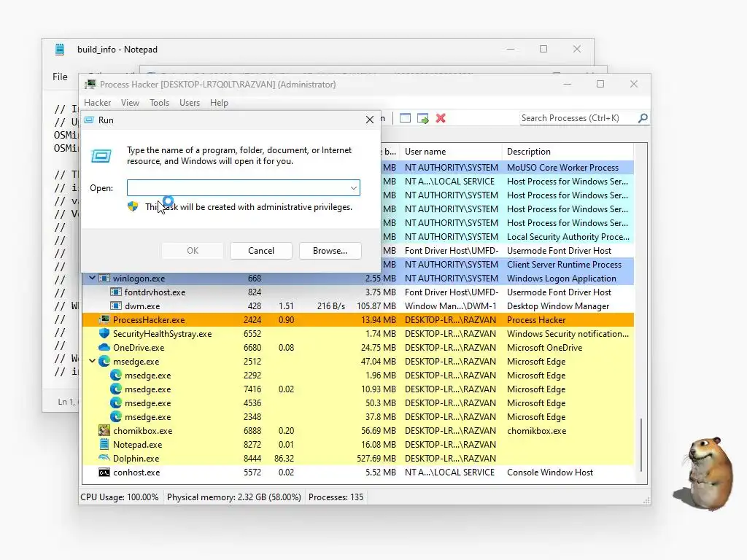
Task: Click the Edge icon of msedge.exe PID 2348
Action: coord(116,416)
